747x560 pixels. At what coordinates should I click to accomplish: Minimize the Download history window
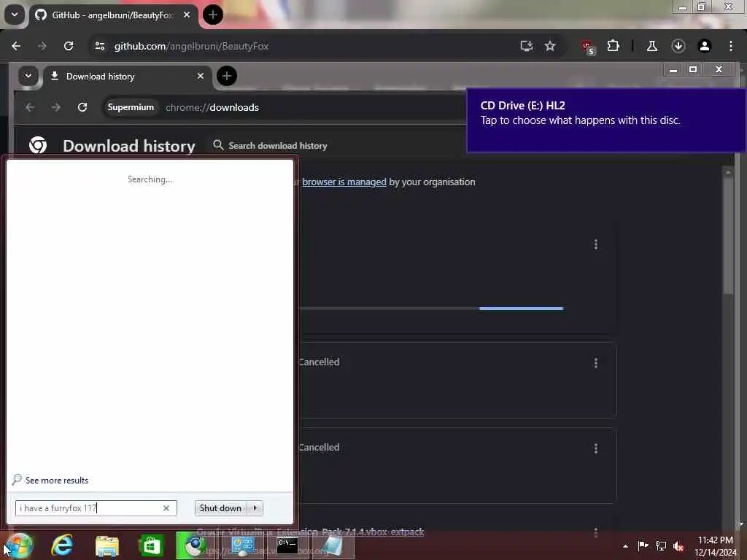tap(673, 70)
